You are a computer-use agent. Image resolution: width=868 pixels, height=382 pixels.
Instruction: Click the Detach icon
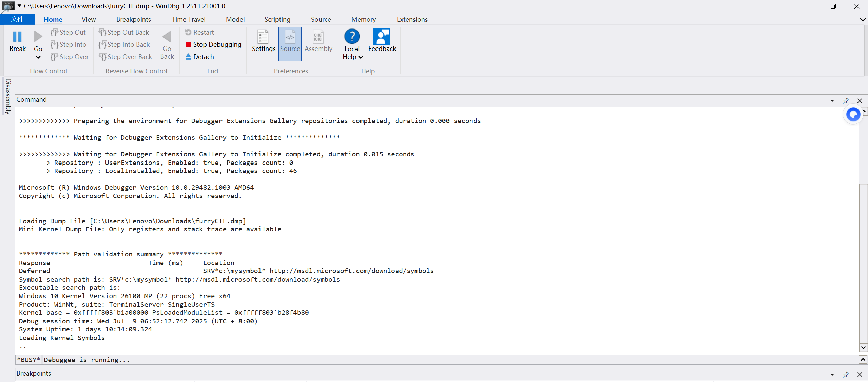[188, 57]
